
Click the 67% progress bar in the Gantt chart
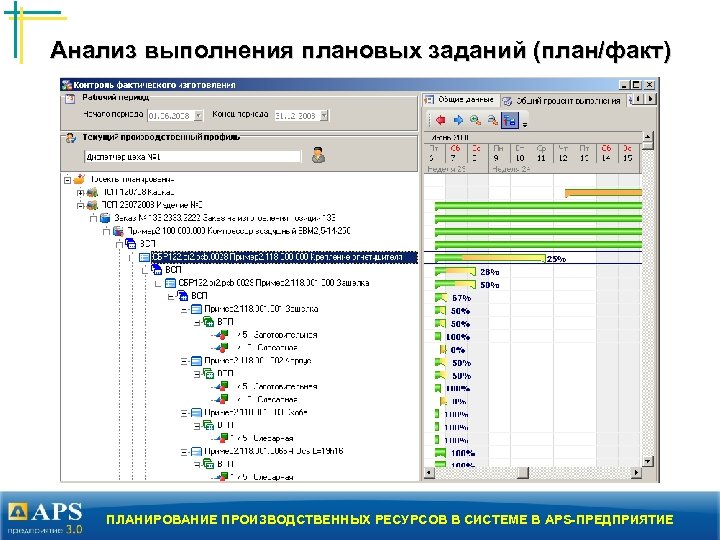tap(441, 298)
